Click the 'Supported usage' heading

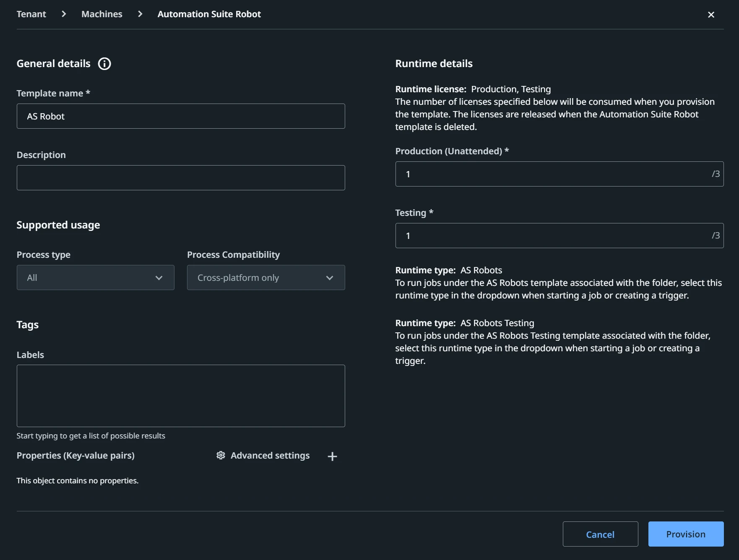[58, 225]
